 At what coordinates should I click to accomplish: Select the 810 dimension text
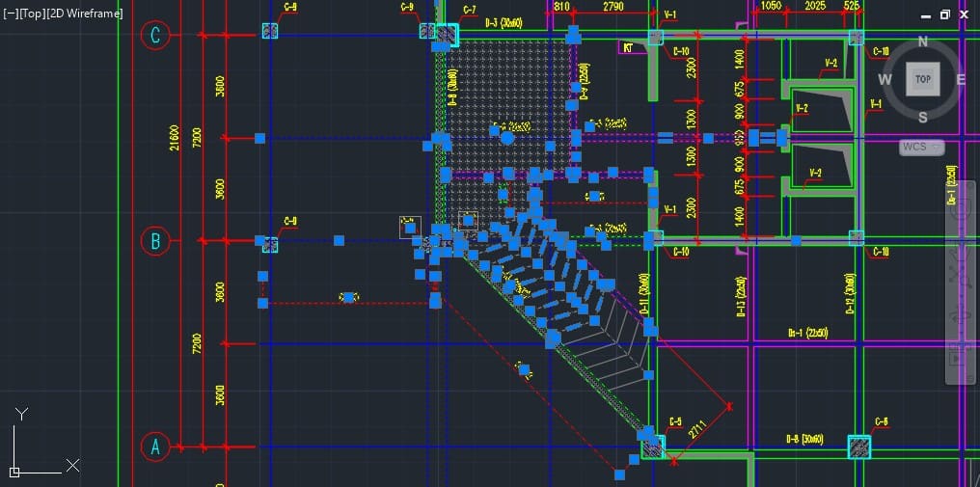click(562, 7)
